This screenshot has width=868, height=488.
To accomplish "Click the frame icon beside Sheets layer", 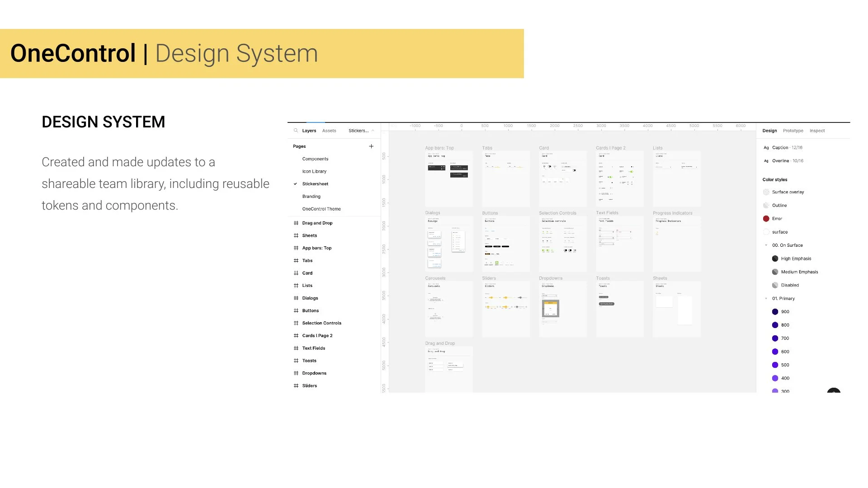I will pyautogui.click(x=296, y=235).
